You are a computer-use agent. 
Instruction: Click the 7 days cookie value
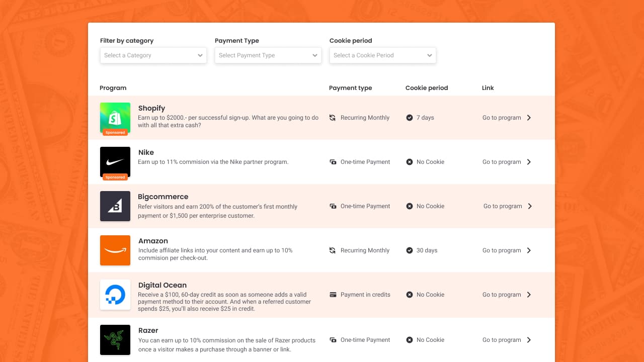click(425, 118)
